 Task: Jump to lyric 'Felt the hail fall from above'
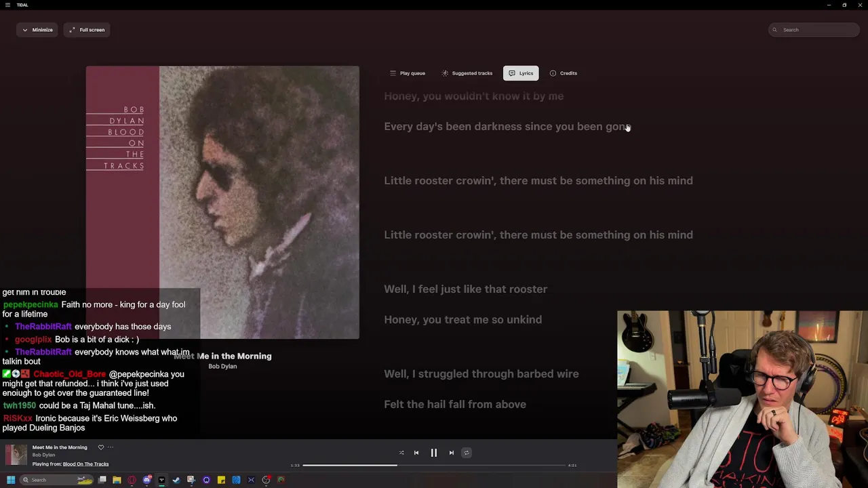455,405
